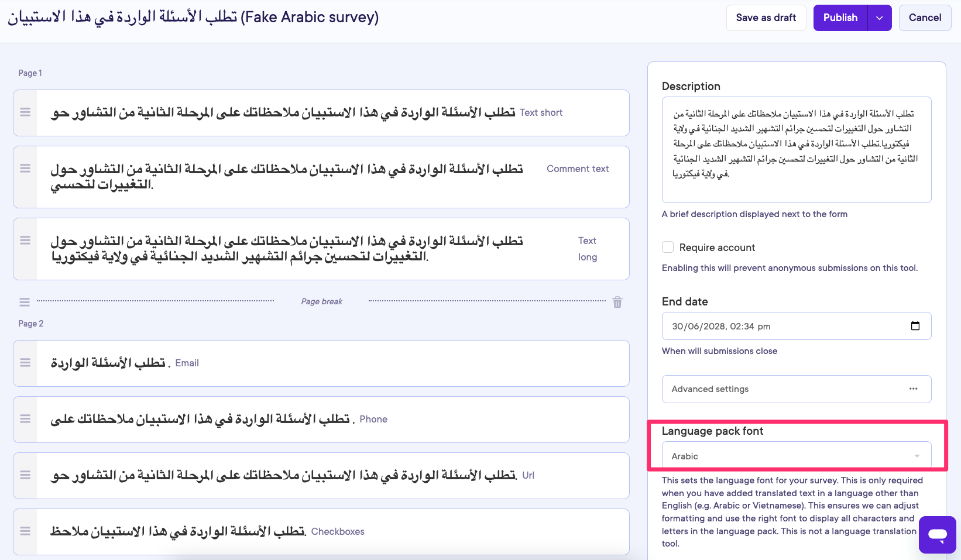The height and width of the screenshot is (560, 961).
Task: Open the dropdown arrow inside the Arabic font selector
Action: coord(918,456)
